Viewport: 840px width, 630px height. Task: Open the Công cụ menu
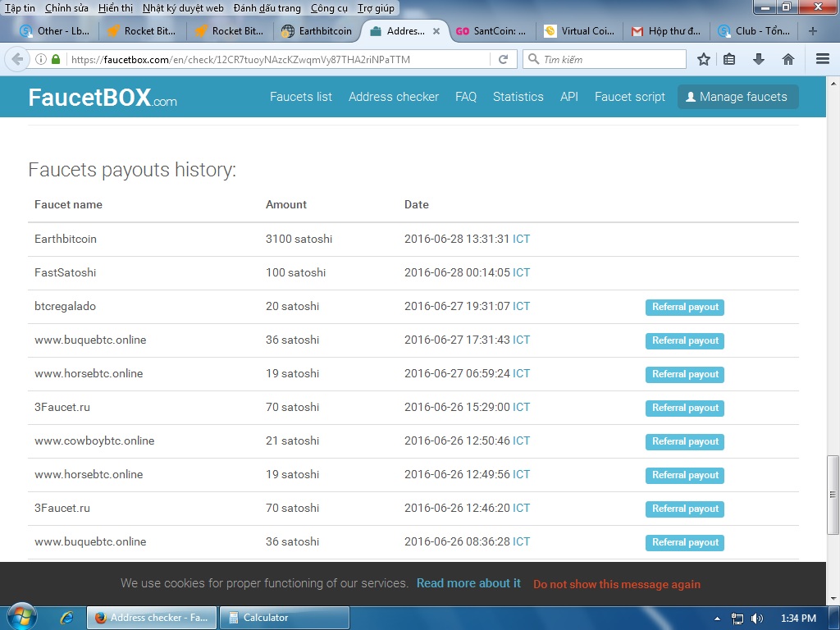click(329, 8)
